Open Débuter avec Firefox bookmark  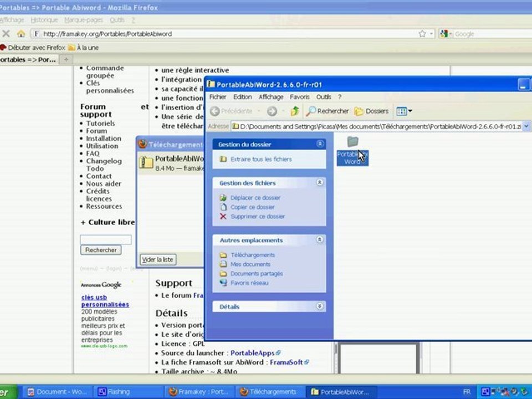point(33,48)
